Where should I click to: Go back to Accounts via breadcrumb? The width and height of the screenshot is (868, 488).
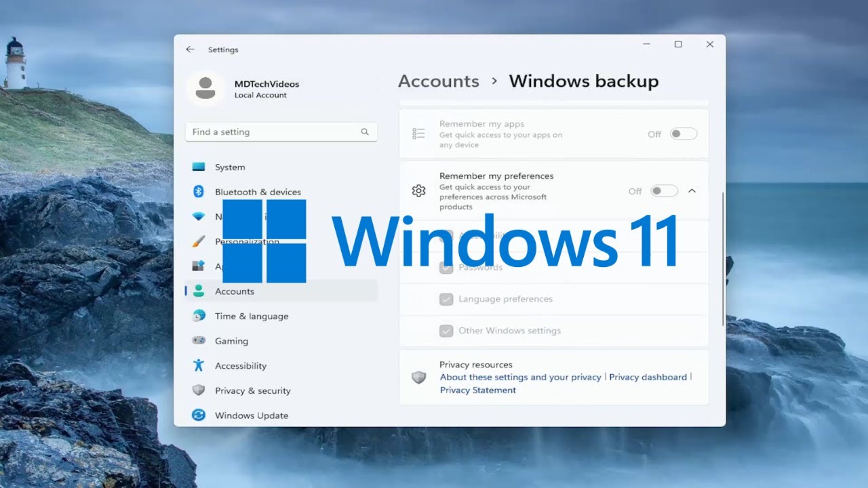[x=439, y=81]
